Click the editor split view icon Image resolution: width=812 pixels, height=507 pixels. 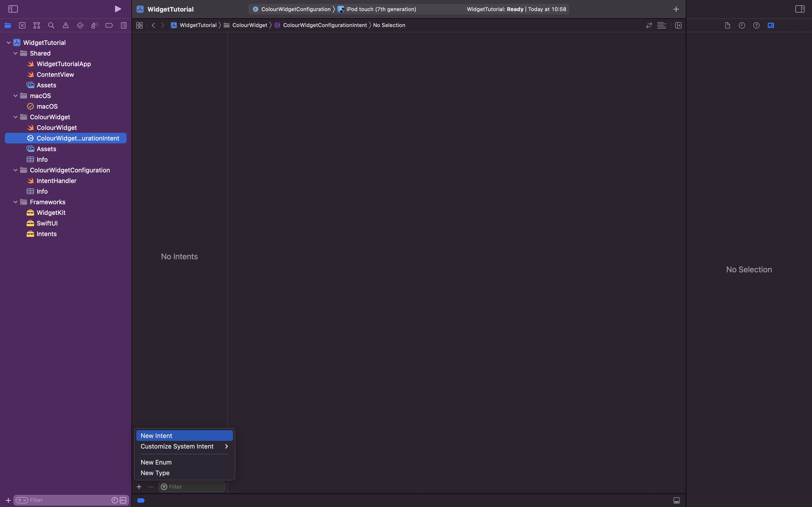[x=678, y=25]
